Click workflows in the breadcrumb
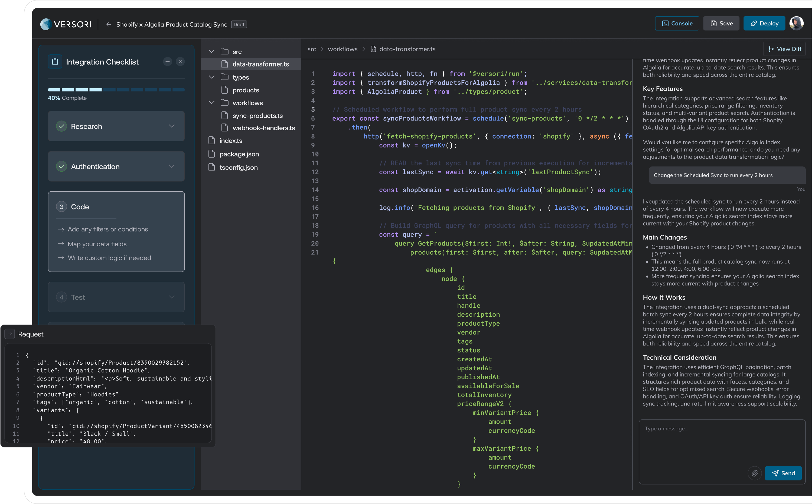Viewport: 812px width, 504px height. pyautogui.click(x=342, y=49)
